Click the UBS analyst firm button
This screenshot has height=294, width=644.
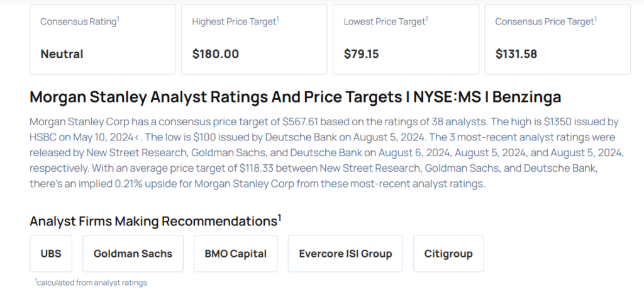coord(51,254)
